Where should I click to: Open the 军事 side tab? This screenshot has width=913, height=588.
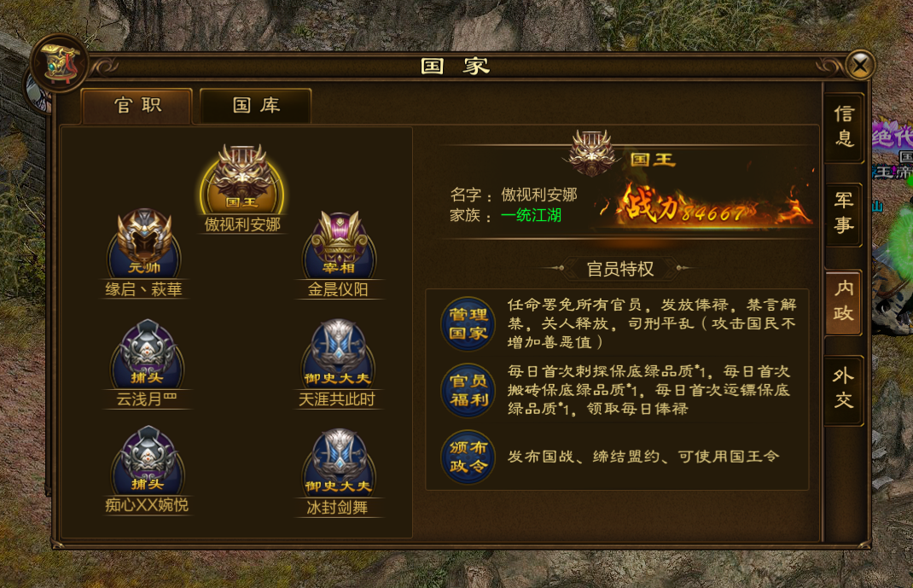pos(844,213)
